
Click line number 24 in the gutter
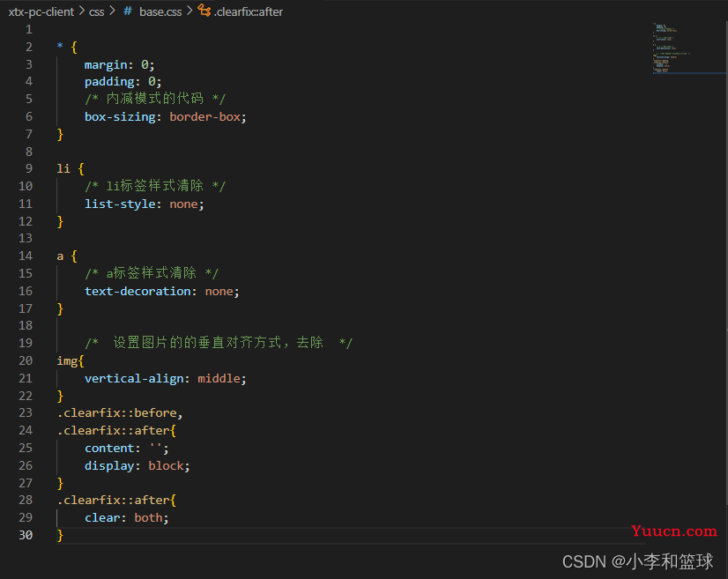point(26,430)
